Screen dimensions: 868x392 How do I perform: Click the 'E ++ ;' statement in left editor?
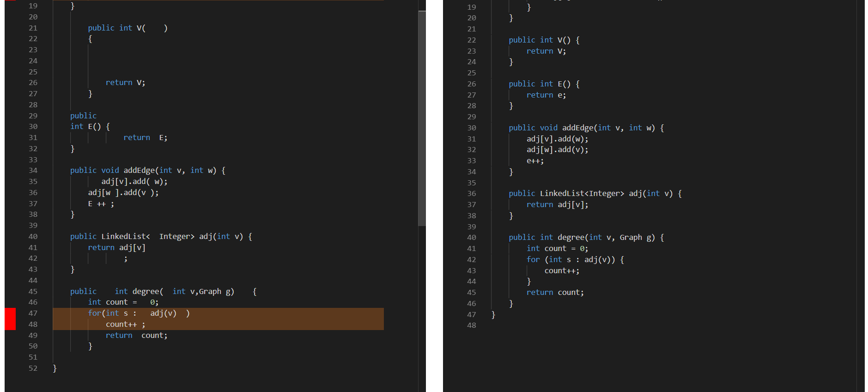[x=101, y=204]
